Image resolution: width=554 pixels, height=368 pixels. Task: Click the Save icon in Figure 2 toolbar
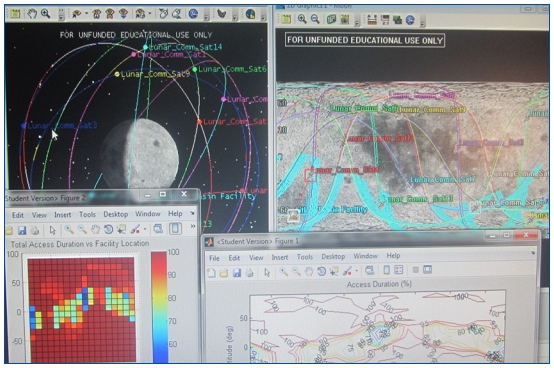pyautogui.click(x=22, y=231)
